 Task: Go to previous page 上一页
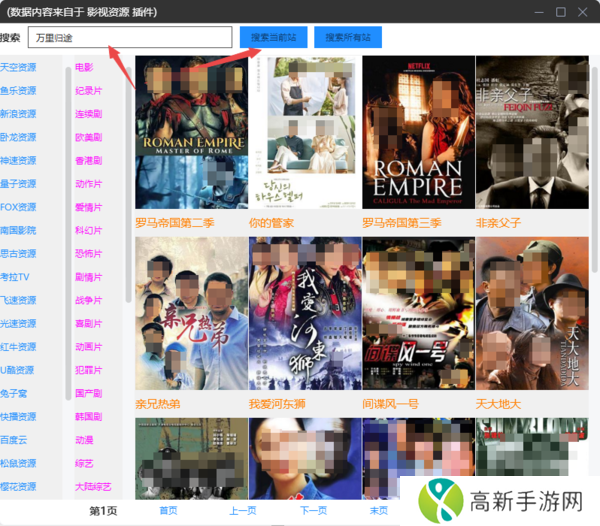pyautogui.click(x=243, y=510)
